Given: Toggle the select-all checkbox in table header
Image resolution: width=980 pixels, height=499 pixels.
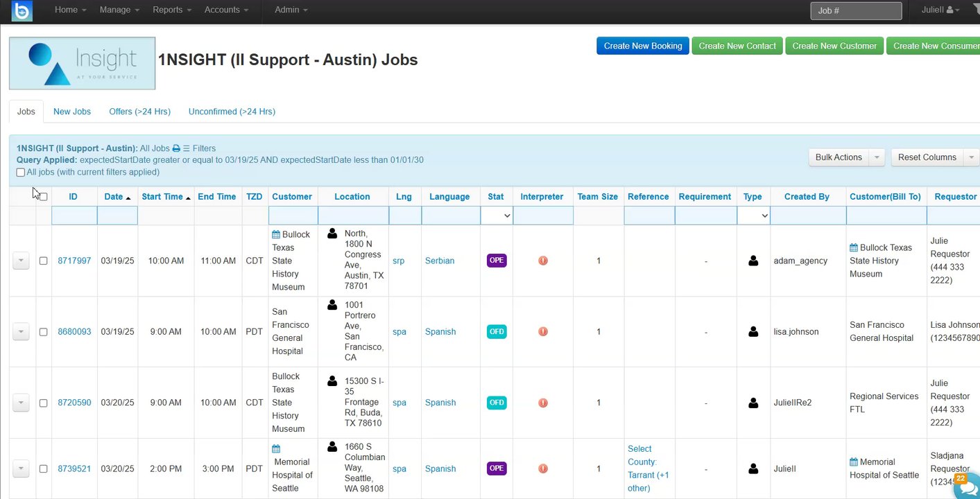Looking at the screenshot, I should point(44,197).
